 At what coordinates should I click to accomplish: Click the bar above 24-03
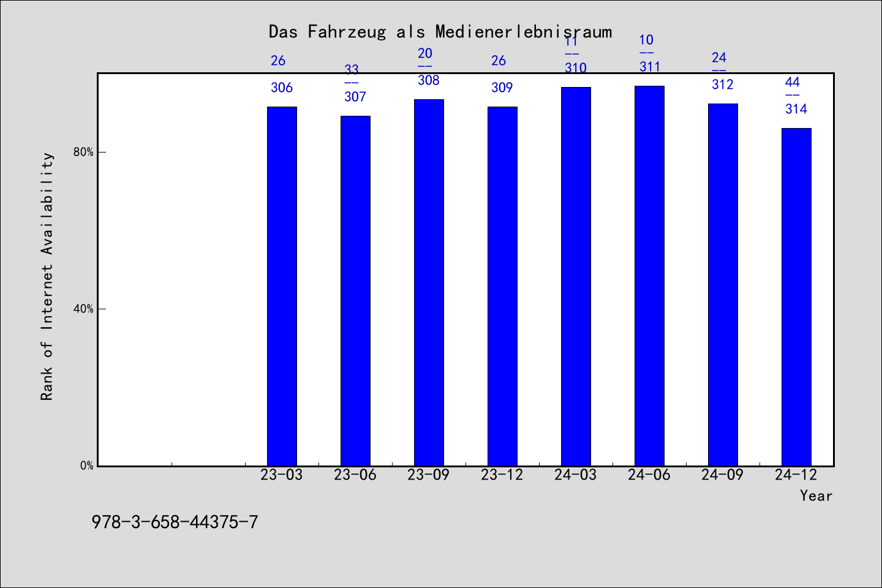coord(576,276)
